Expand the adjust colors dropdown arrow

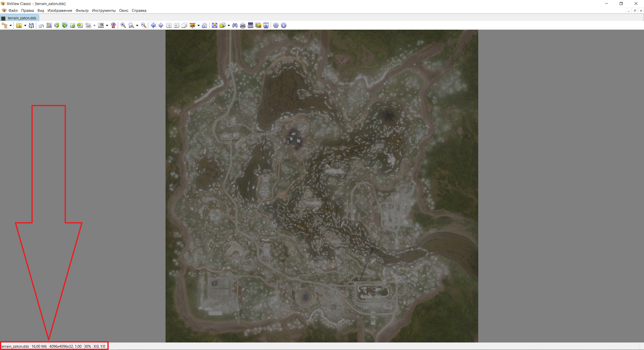pyautogui.click(x=107, y=25)
